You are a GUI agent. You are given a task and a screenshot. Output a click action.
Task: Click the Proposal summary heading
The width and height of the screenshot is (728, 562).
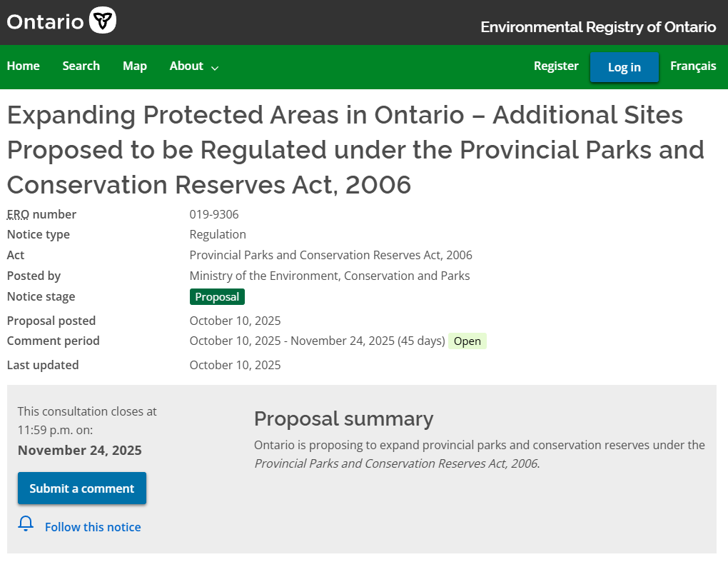click(x=343, y=418)
